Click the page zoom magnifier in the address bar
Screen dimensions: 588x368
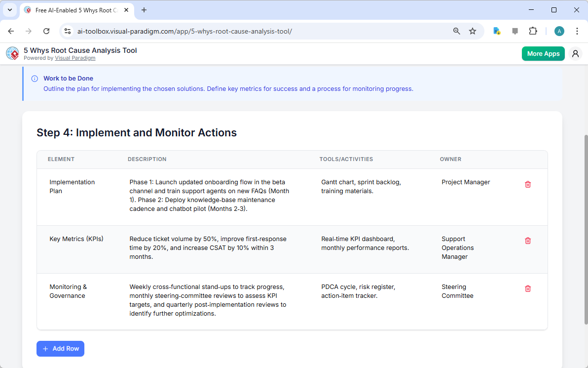pos(456,31)
